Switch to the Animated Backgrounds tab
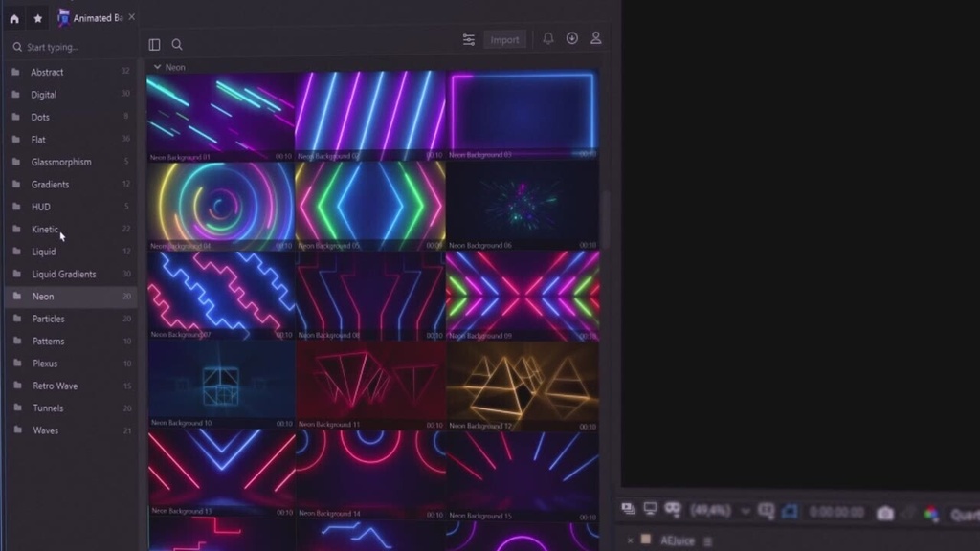This screenshot has height=551, width=980. pyautogui.click(x=91, y=18)
